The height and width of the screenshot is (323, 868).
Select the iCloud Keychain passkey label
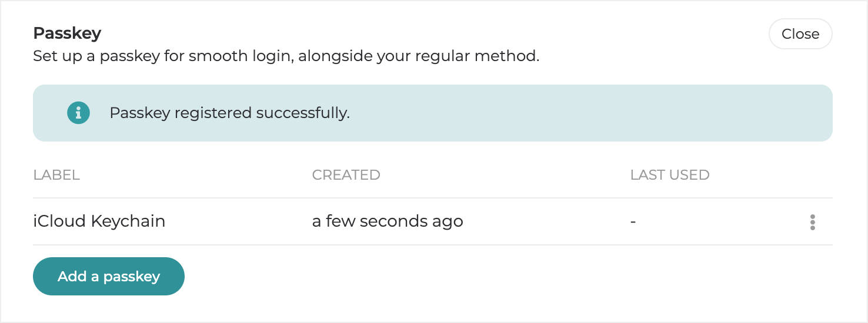(x=99, y=221)
